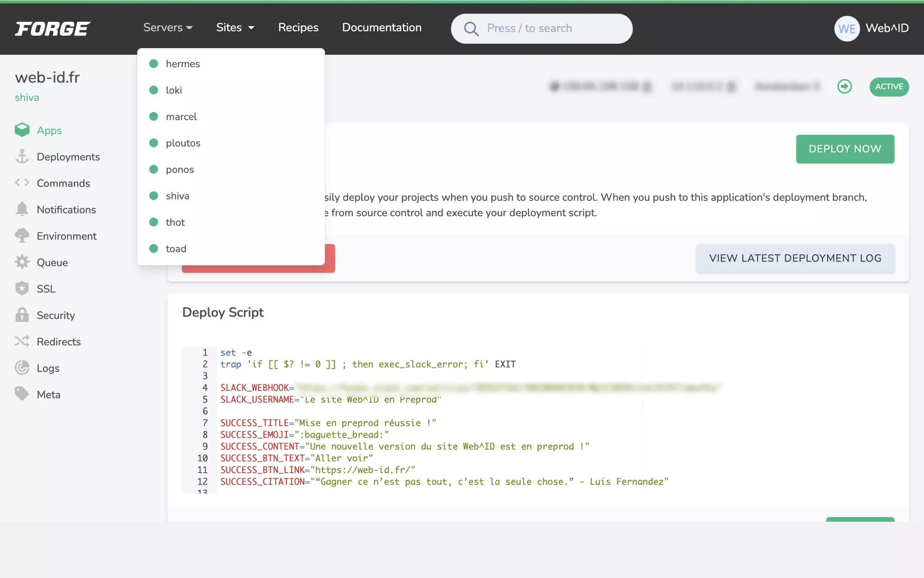View the latest deployment log
Screen dimensions: 924x578
pos(795,258)
